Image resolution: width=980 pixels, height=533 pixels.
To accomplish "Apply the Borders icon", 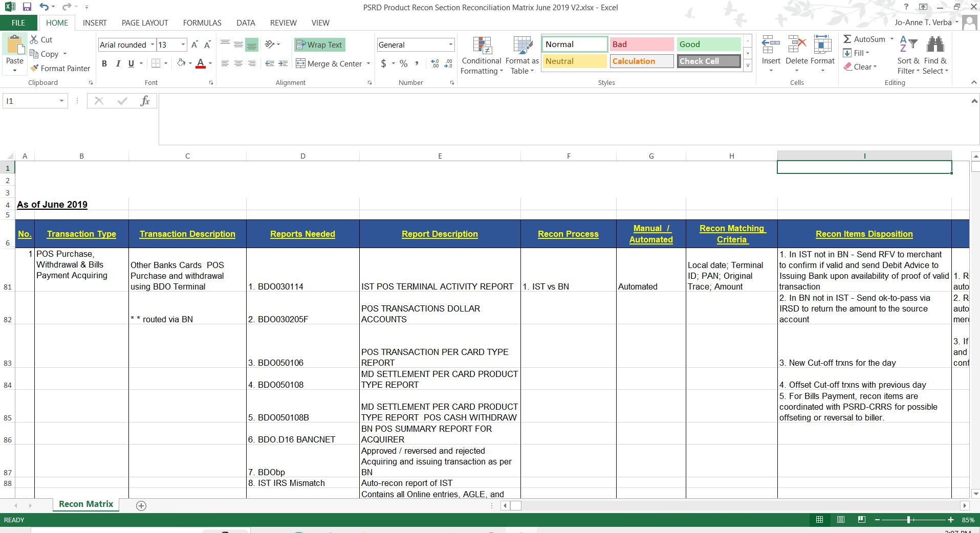I will [156, 63].
